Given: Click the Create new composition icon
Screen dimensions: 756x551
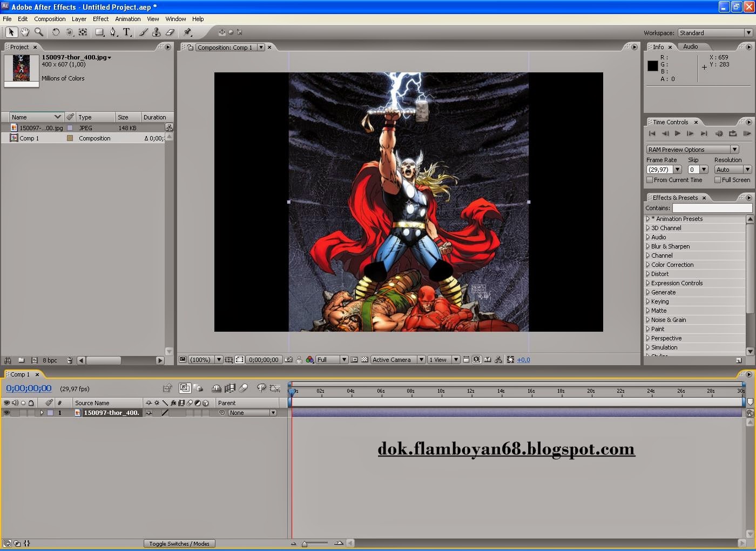Looking at the screenshot, I should click(x=34, y=360).
